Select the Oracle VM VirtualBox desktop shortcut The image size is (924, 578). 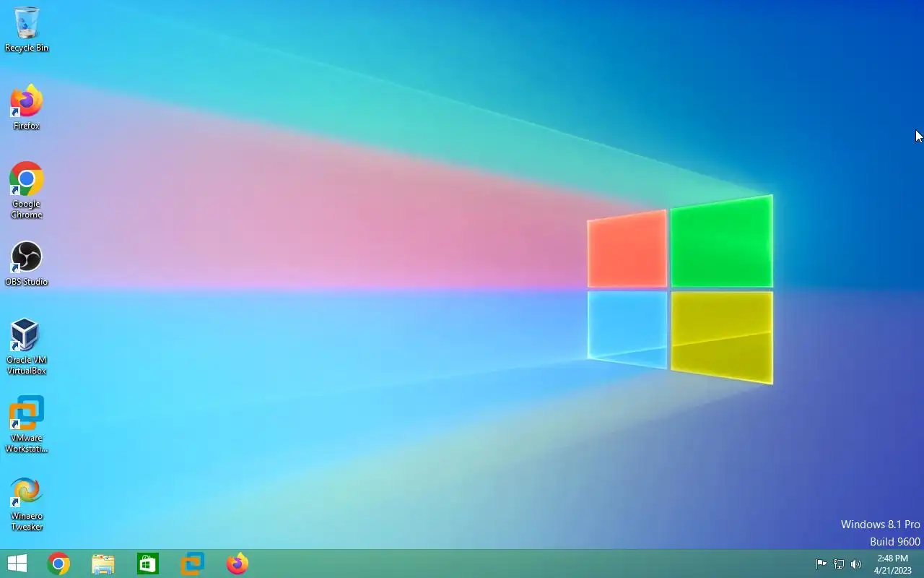coord(27,347)
